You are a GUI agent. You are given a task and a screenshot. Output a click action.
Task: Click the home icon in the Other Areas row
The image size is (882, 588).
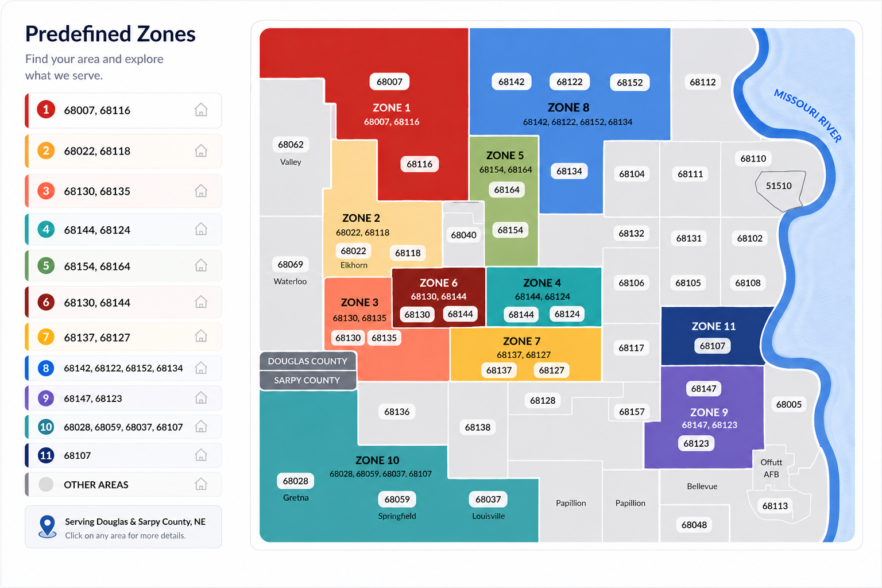(201, 484)
